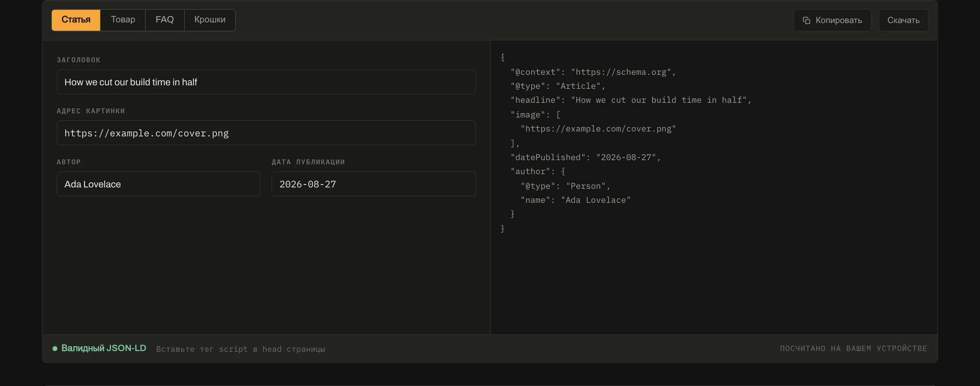
Task: Click the "image": [ JSON line
Action: tap(535, 114)
